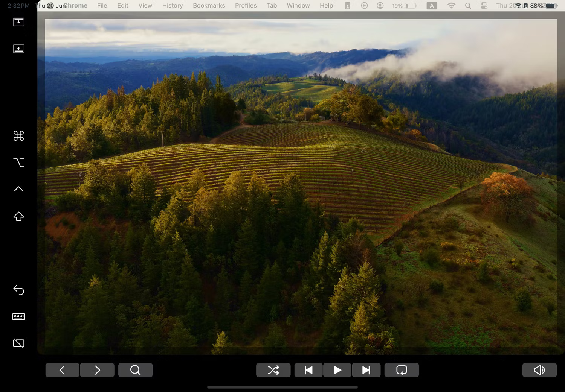565x392 pixels.
Task: Enable shuffle playback
Action: click(273, 370)
